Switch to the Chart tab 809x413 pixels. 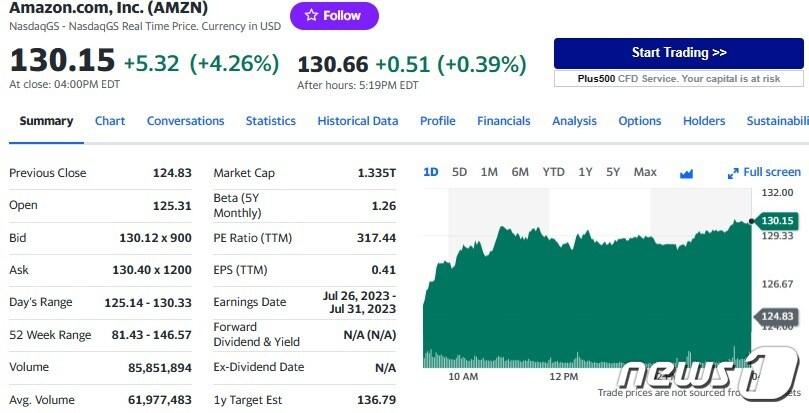point(110,121)
